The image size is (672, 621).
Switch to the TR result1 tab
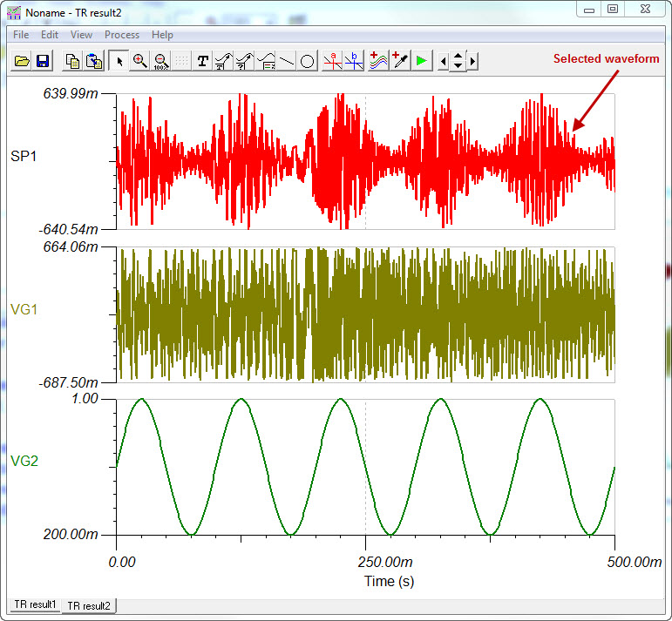[x=35, y=604]
